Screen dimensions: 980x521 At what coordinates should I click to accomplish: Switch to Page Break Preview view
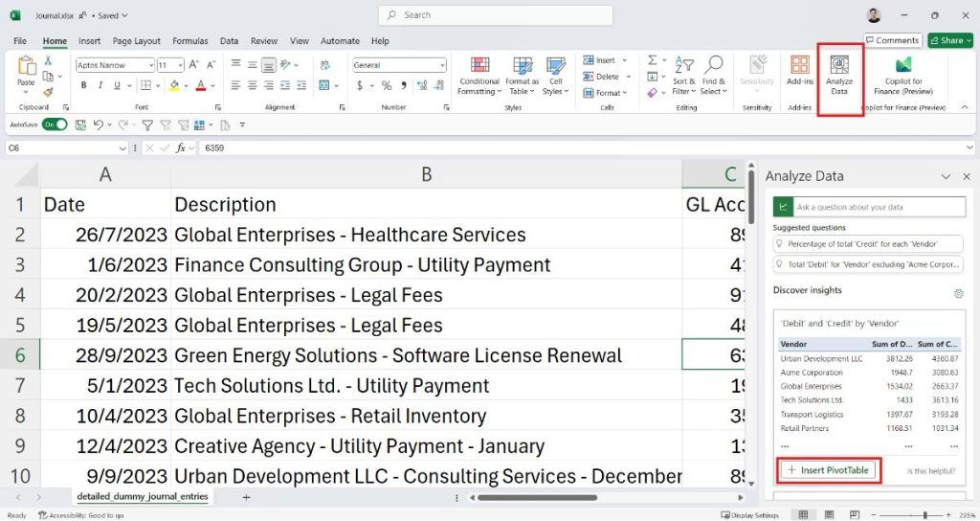[855, 514]
